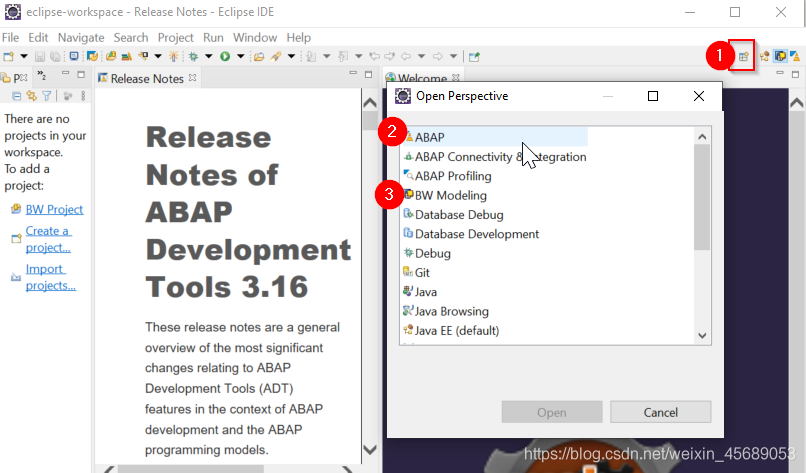This screenshot has width=806, height=473.
Task: Click the Previous Annotation toolbar icon
Action: pyautogui.click(x=343, y=57)
